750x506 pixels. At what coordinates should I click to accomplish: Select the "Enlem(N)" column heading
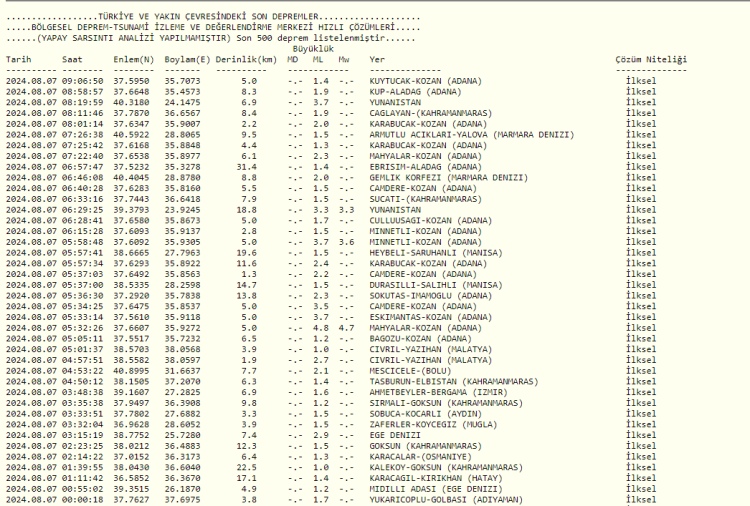131,60
